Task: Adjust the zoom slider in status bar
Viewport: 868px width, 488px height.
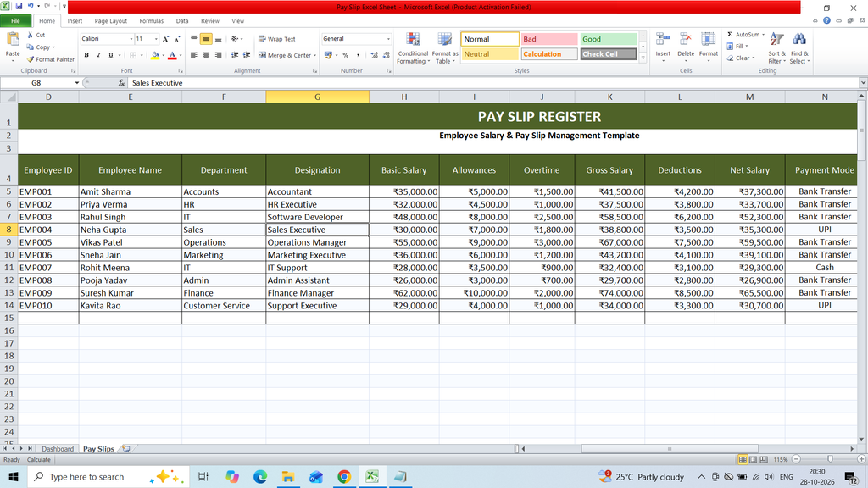Action: 830,459
